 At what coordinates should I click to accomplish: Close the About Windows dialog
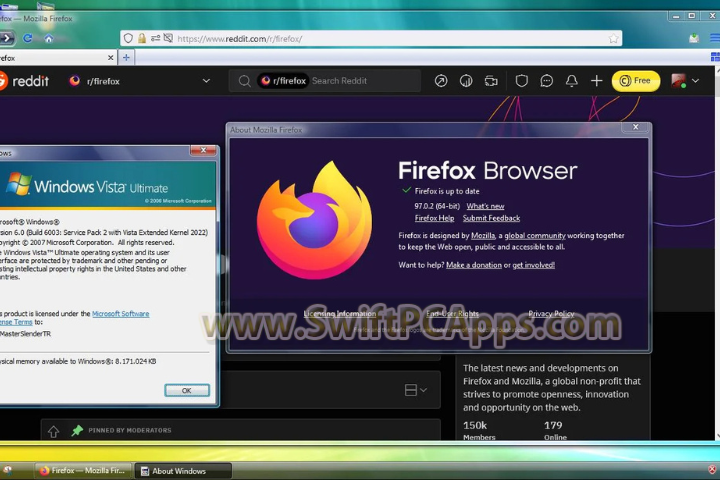point(203,150)
